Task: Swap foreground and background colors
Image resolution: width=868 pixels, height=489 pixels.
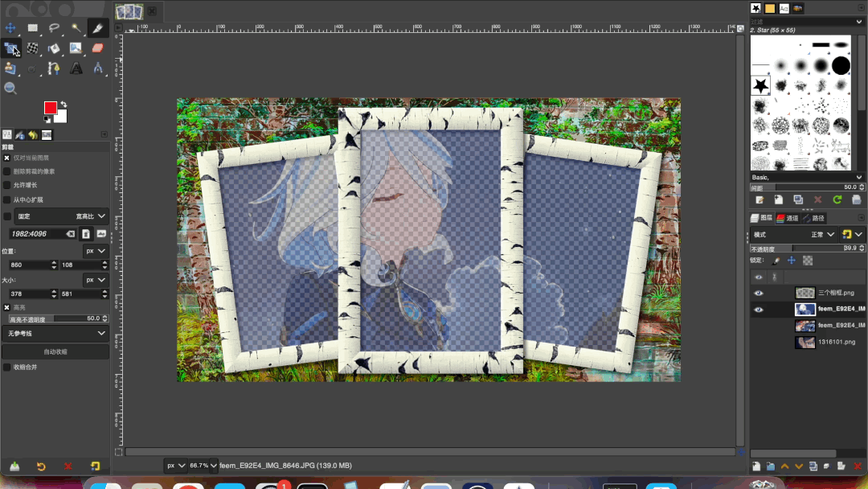Action: [x=63, y=104]
